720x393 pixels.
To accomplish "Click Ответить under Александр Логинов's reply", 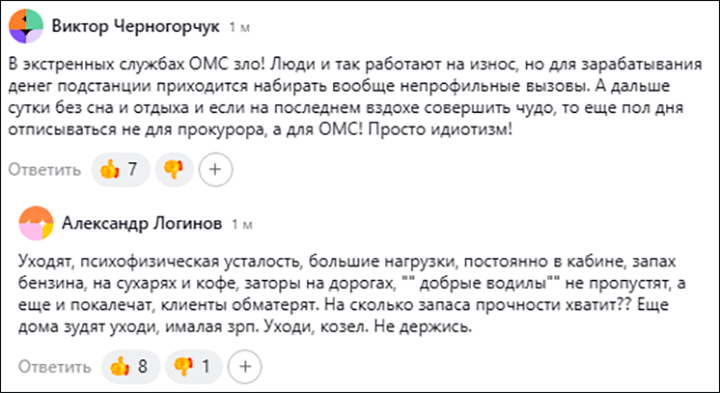I will pos(54,367).
